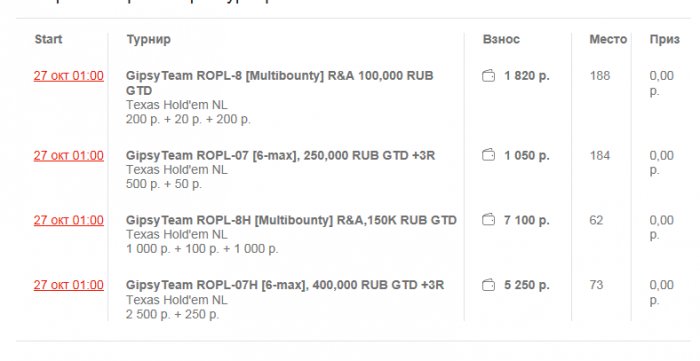The width and height of the screenshot is (700, 361).
Task: Click wallet icon beside 1 050 р. fee
Action: (x=488, y=155)
